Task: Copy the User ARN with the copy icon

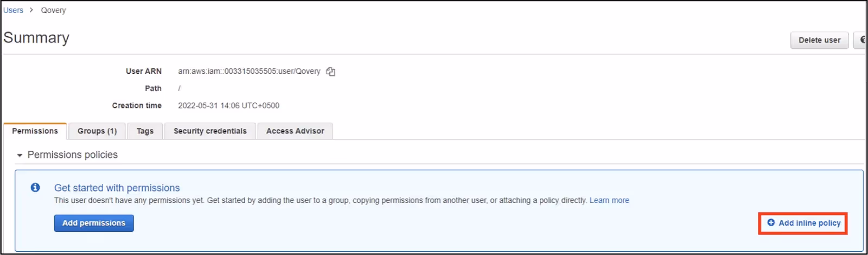Action: (x=330, y=72)
